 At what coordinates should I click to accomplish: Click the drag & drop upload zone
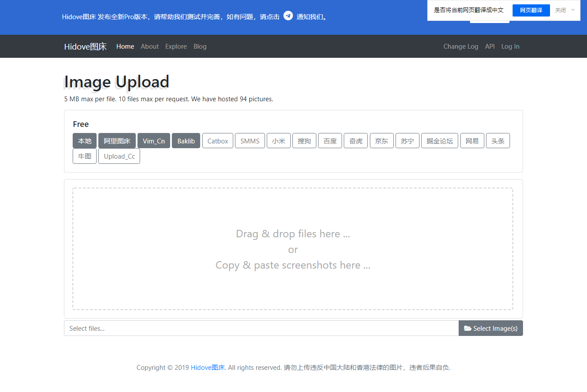293,249
